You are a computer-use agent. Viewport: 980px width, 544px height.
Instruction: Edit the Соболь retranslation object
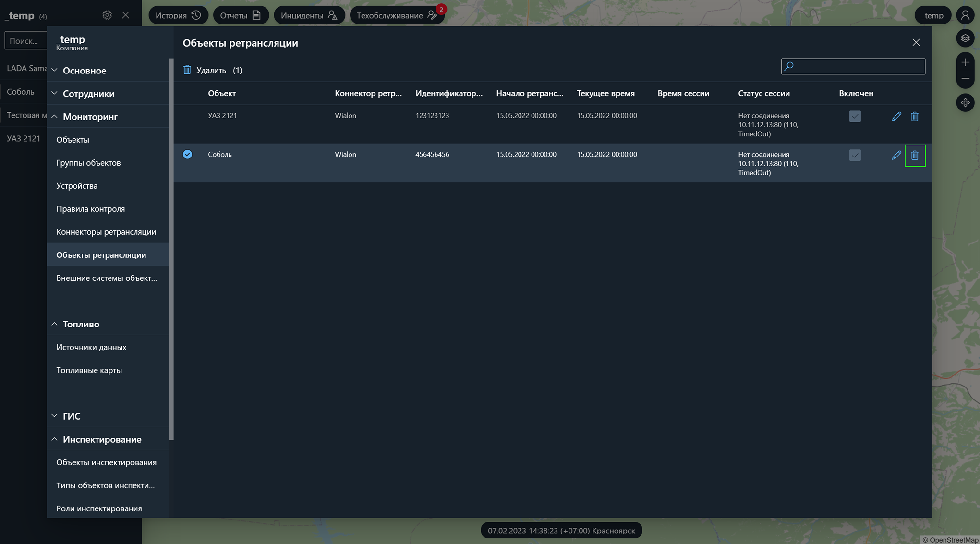pos(896,155)
